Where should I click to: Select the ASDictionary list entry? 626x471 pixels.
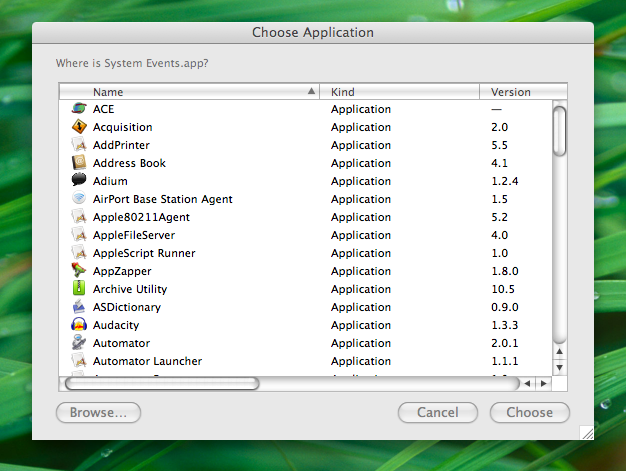[x=127, y=307]
